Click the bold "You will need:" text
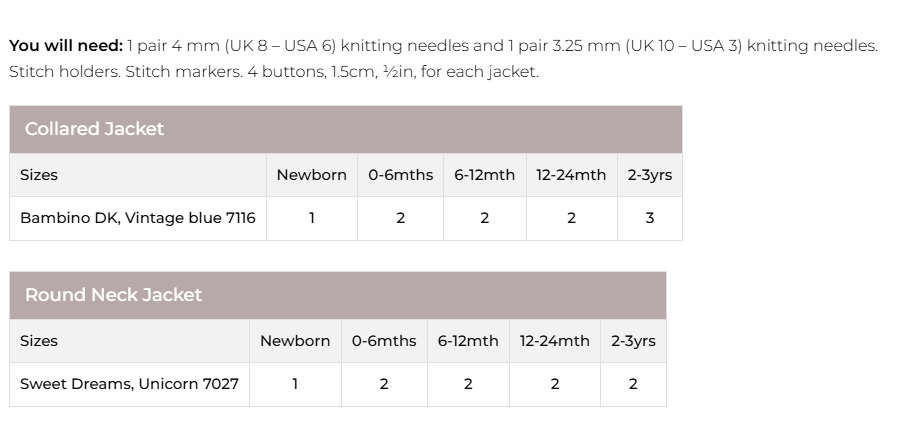This screenshot has width=899, height=430. 66,46
